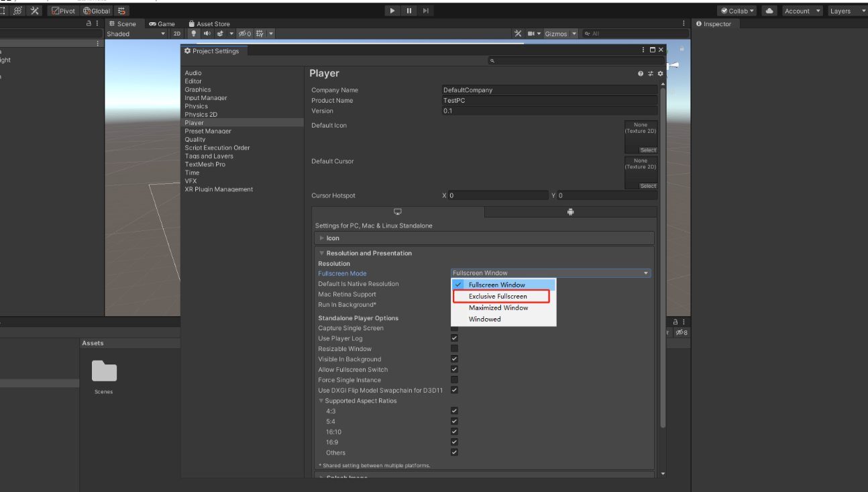The image size is (868, 492).
Task: Choose Maximized Window option
Action: pyautogui.click(x=503, y=307)
